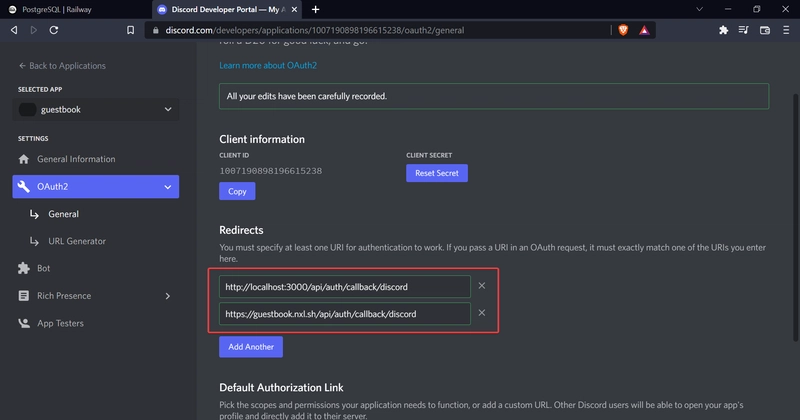Copy the client ID with Copy button
The height and width of the screenshot is (420, 800).
237,191
